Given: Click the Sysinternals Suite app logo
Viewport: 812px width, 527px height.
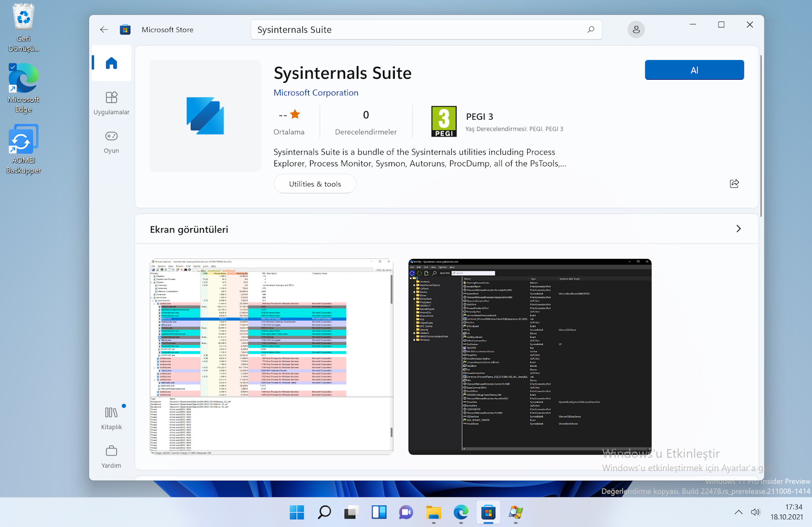Looking at the screenshot, I should [205, 116].
